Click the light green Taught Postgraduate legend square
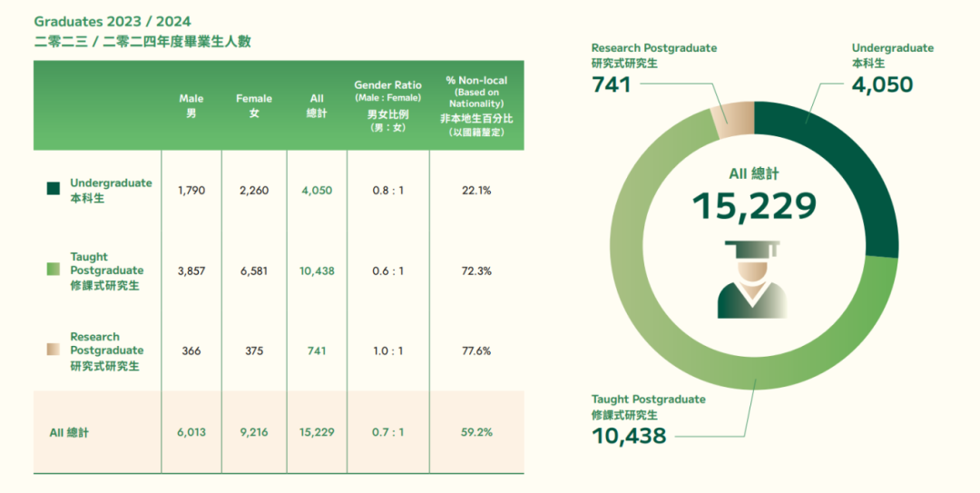This screenshot has width=980, height=493. tap(54, 270)
